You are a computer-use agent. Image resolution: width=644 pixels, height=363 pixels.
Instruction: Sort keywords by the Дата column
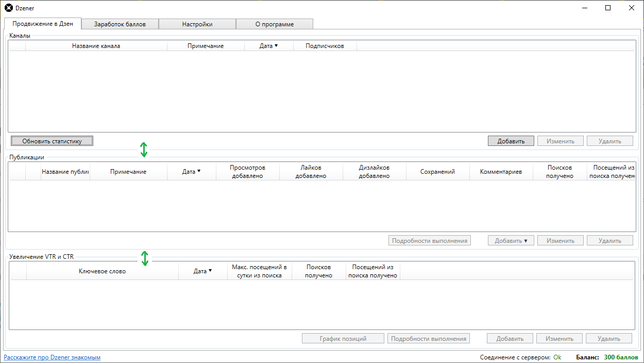[203, 271]
